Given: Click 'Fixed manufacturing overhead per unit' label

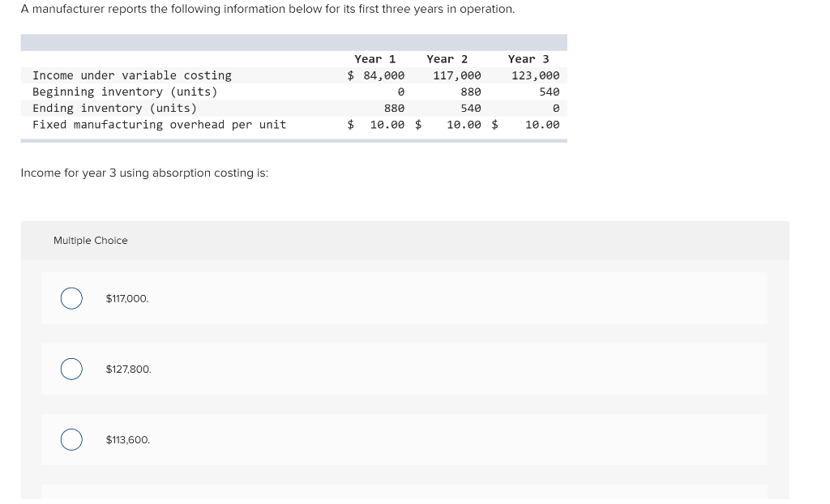Looking at the screenshot, I should point(160,125).
